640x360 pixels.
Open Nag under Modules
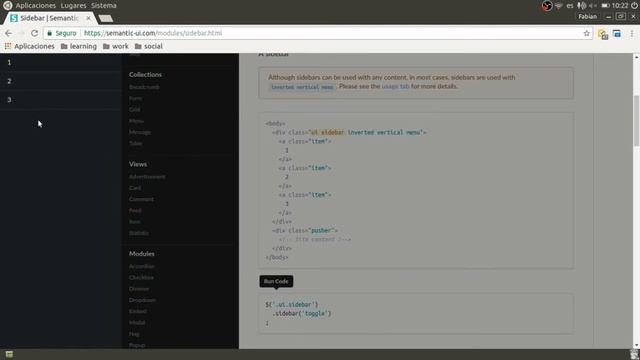click(134, 334)
